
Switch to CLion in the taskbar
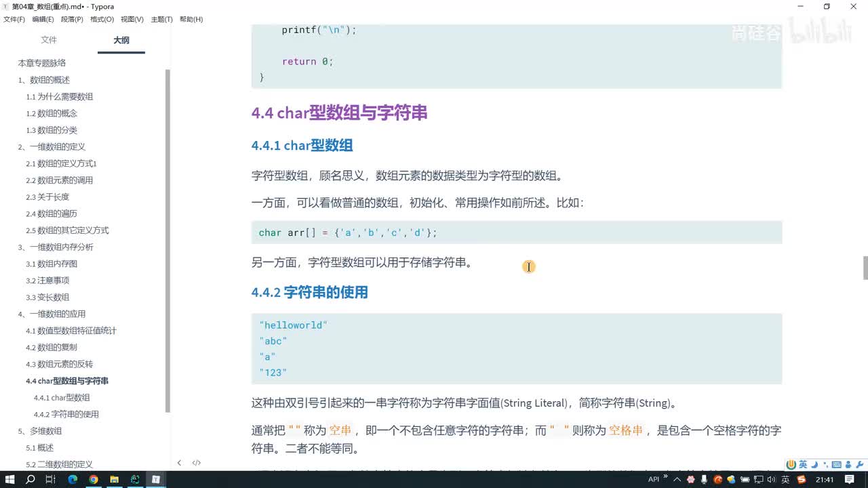(x=135, y=479)
